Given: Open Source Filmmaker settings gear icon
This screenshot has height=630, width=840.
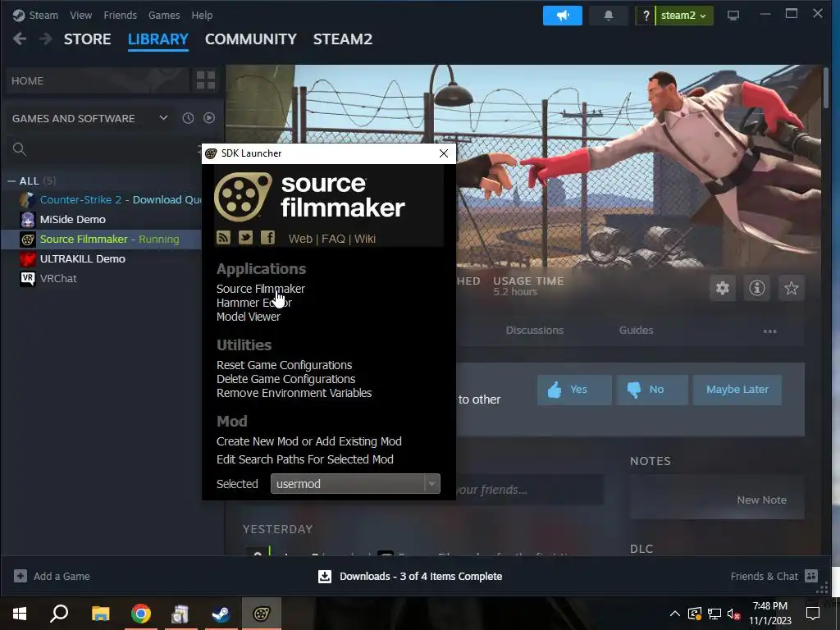Looking at the screenshot, I should pos(723,288).
